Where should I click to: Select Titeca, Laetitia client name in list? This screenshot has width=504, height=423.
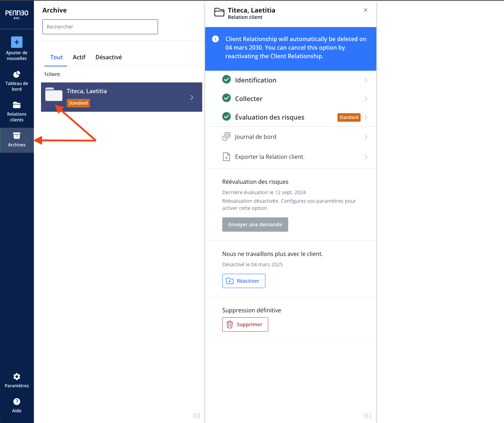87,91
